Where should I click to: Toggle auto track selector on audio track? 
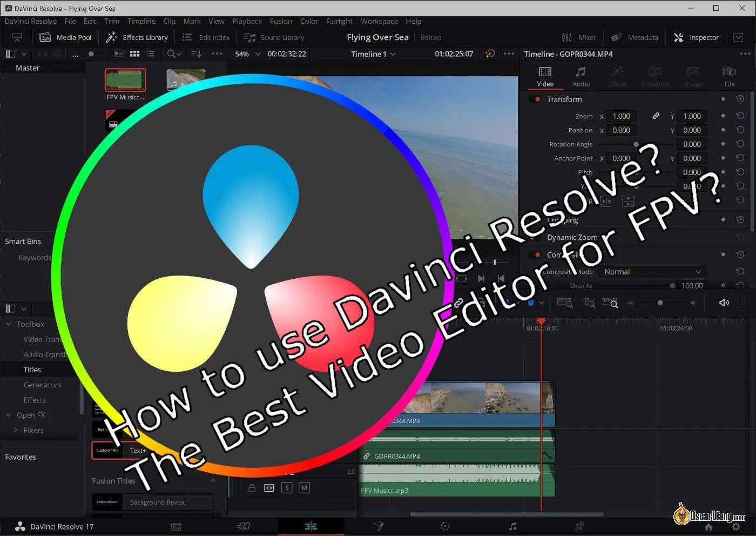point(269,488)
